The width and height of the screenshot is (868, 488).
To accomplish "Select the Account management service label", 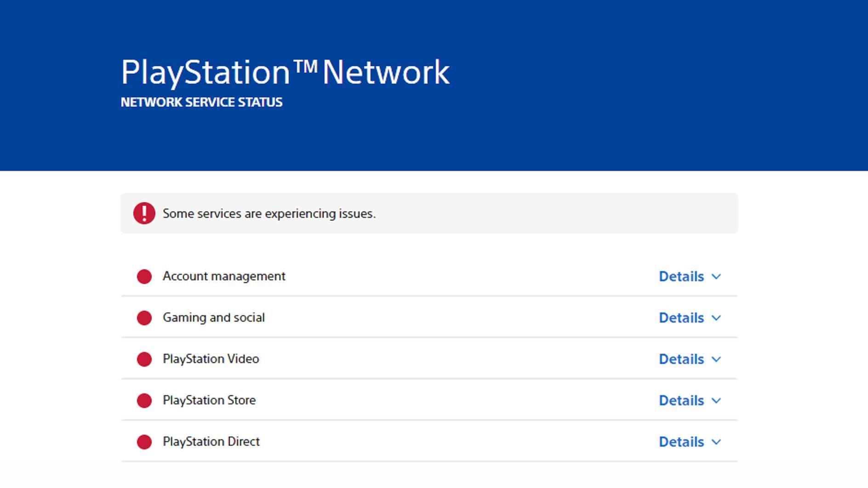I will coord(224,276).
